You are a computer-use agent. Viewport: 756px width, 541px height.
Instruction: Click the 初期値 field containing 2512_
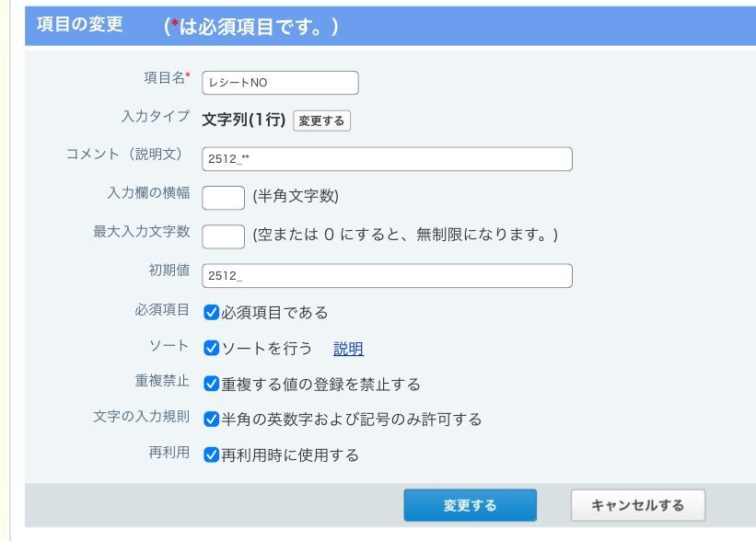click(387, 276)
